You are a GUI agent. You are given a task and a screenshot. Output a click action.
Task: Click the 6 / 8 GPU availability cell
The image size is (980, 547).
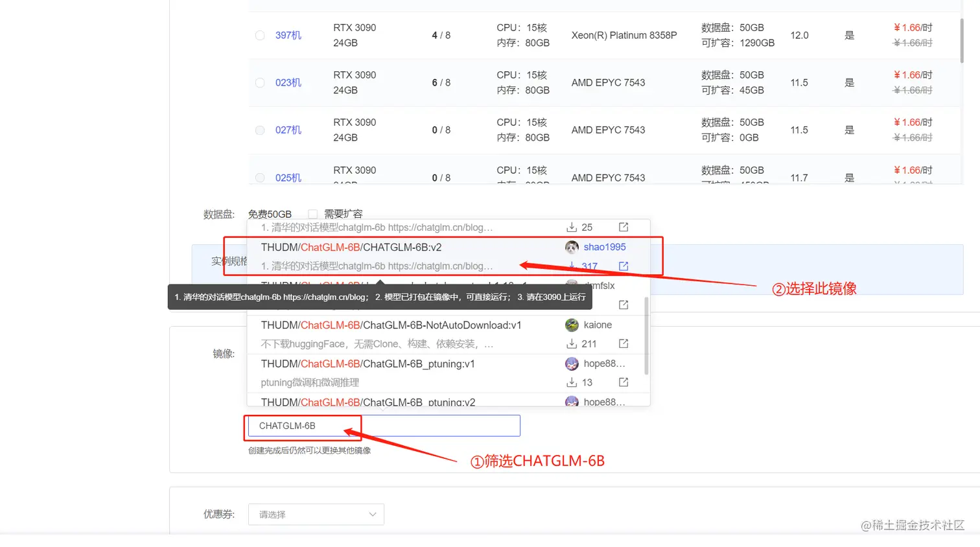441,83
